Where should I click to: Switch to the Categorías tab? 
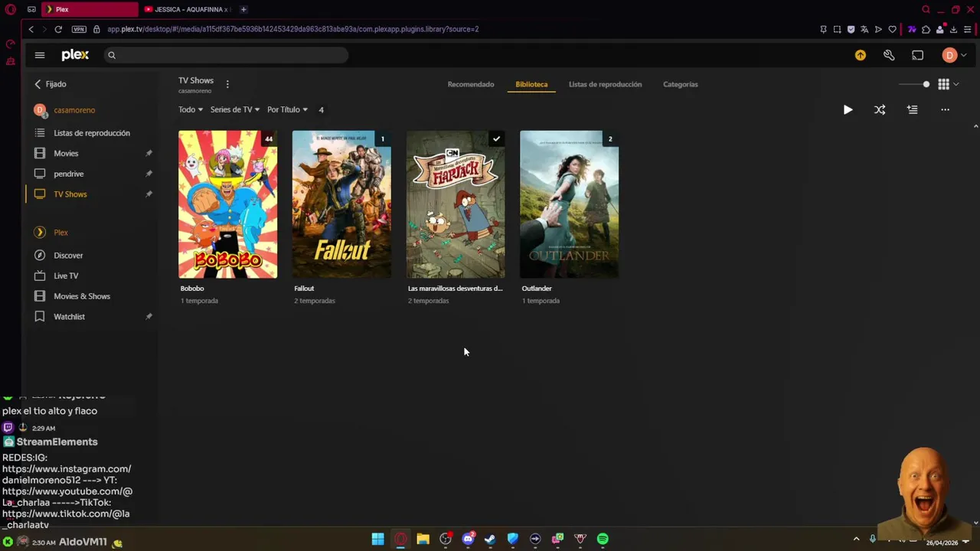681,84
